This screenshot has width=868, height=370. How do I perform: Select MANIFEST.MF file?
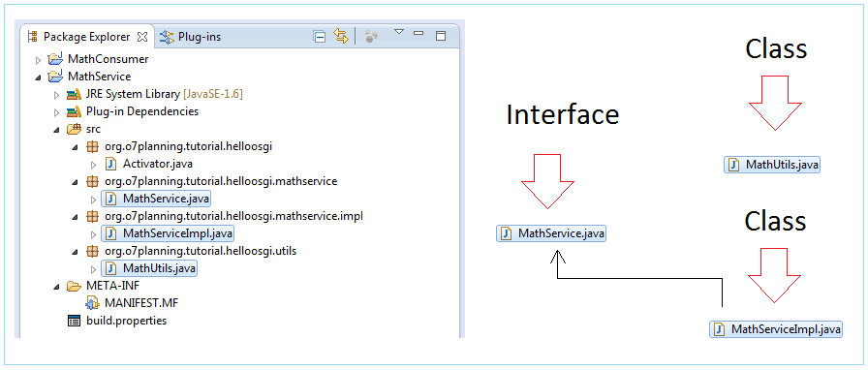141,303
